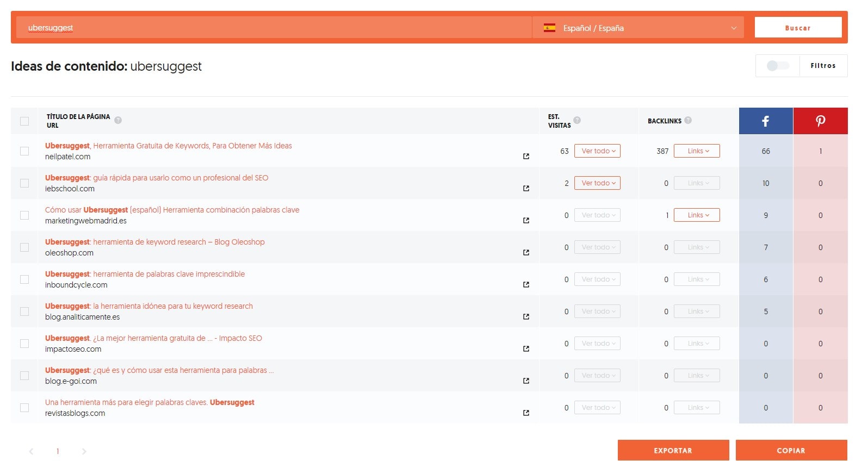This screenshot has width=868, height=461.
Task: Go to next page arrow
Action: coord(84,451)
